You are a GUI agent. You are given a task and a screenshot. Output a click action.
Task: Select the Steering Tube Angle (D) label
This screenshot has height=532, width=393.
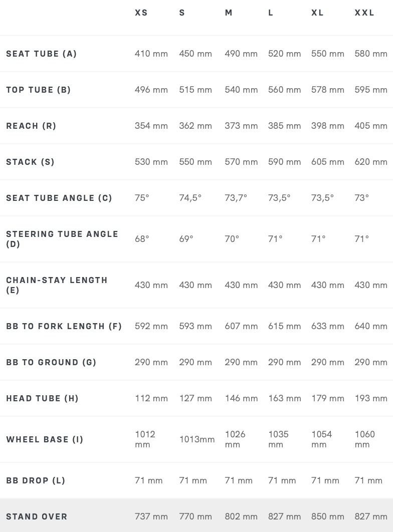tap(62, 239)
